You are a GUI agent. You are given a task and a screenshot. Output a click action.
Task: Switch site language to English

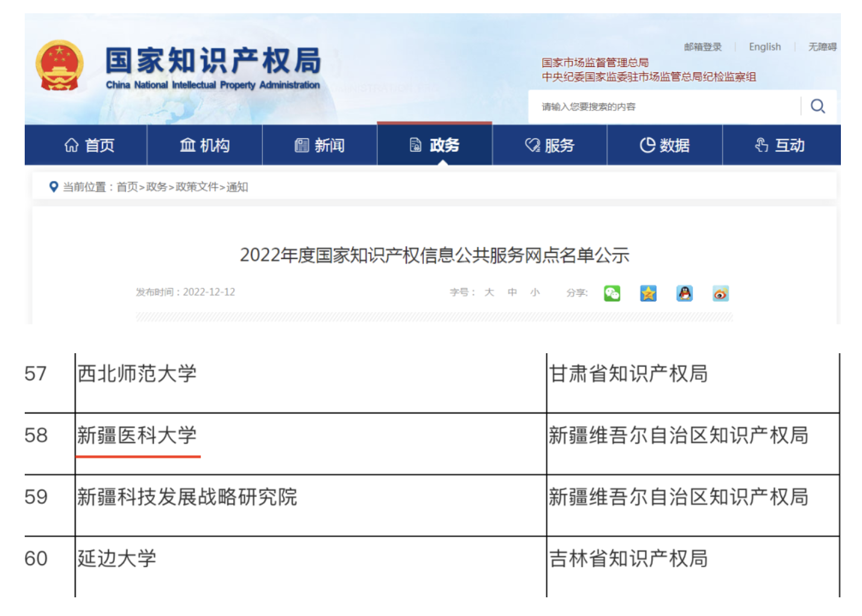pyautogui.click(x=764, y=47)
